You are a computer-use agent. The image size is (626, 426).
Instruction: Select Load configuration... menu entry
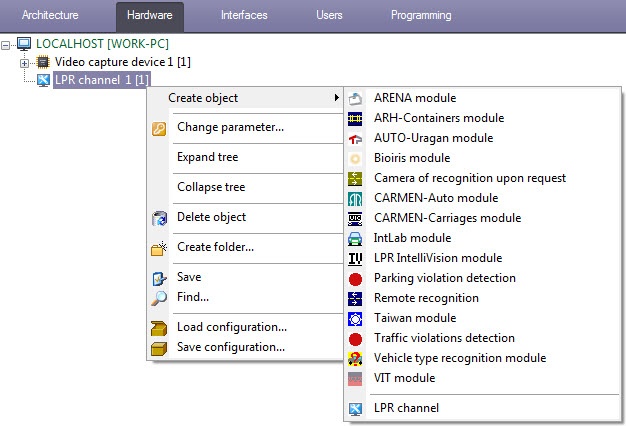pyautogui.click(x=231, y=327)
